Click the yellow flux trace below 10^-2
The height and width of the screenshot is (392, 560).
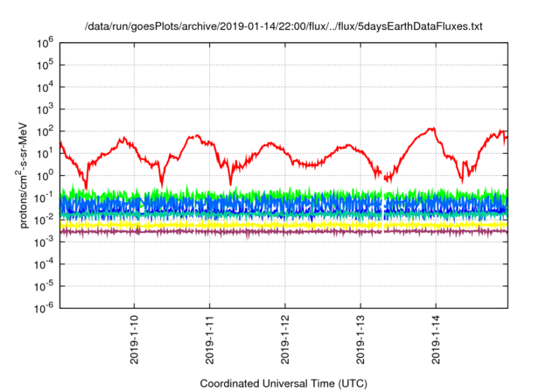point(282,225)
